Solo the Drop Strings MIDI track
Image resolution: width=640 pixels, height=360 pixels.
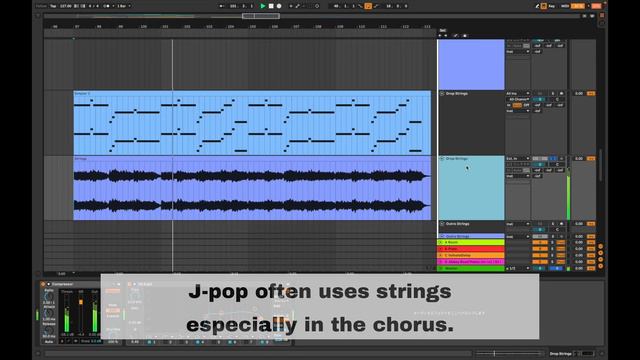coord(553,93)
